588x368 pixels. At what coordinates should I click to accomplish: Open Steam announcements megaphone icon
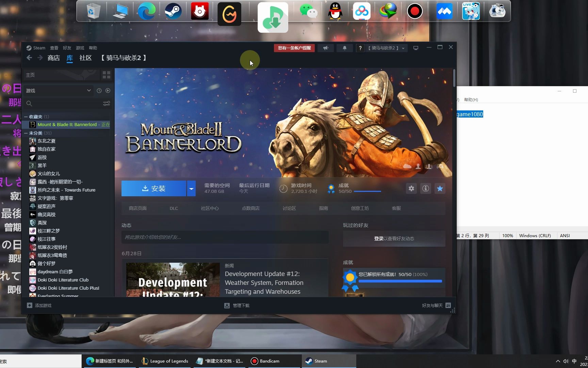click(x=326, y=48)
